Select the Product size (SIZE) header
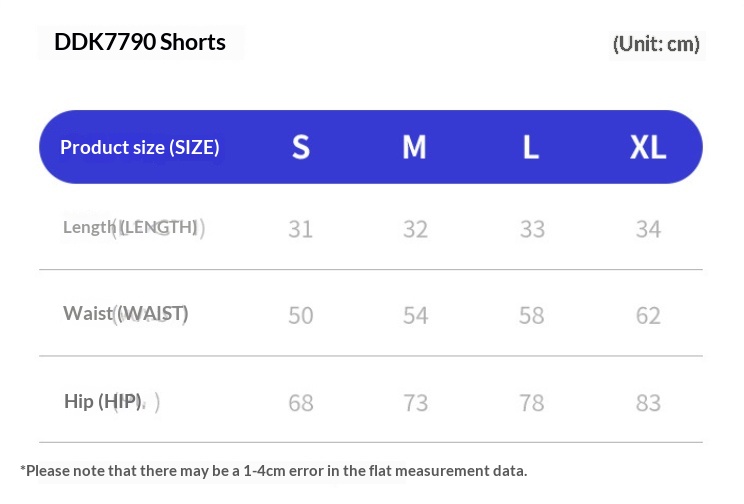The width and height of the screenshot is (744, 504). [140, 148]
